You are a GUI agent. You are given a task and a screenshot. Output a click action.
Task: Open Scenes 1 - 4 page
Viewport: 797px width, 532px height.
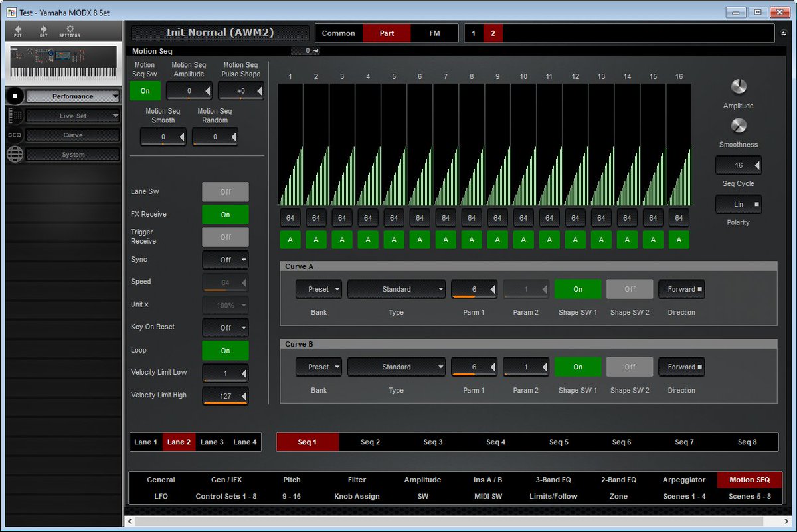tap(684, 496)
